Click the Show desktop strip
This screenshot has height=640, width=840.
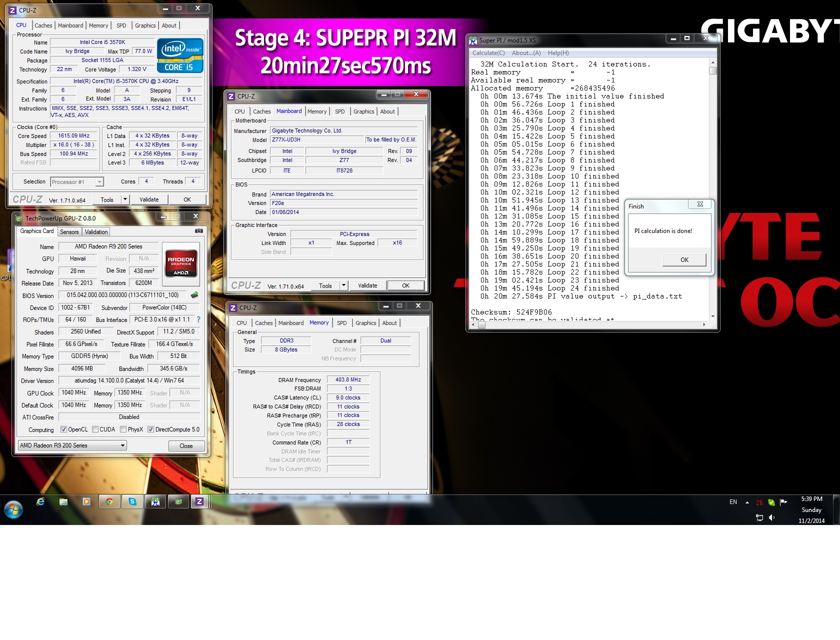point(835,509)
